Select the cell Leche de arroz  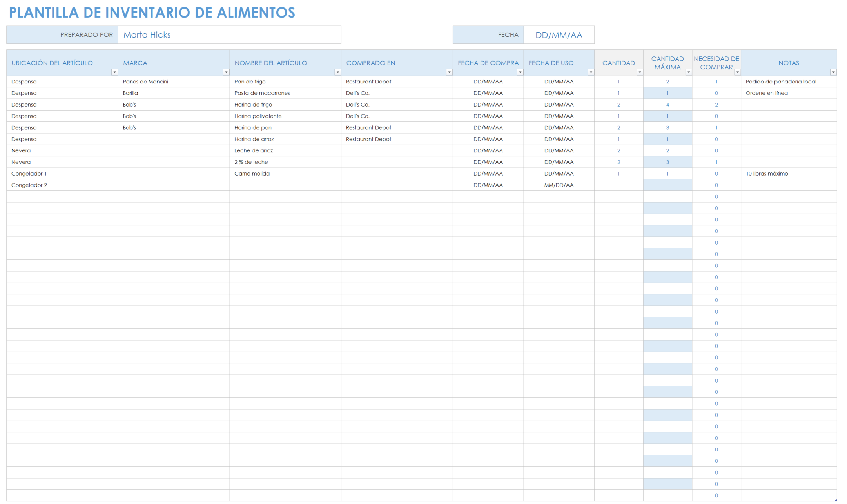point(285,150)
